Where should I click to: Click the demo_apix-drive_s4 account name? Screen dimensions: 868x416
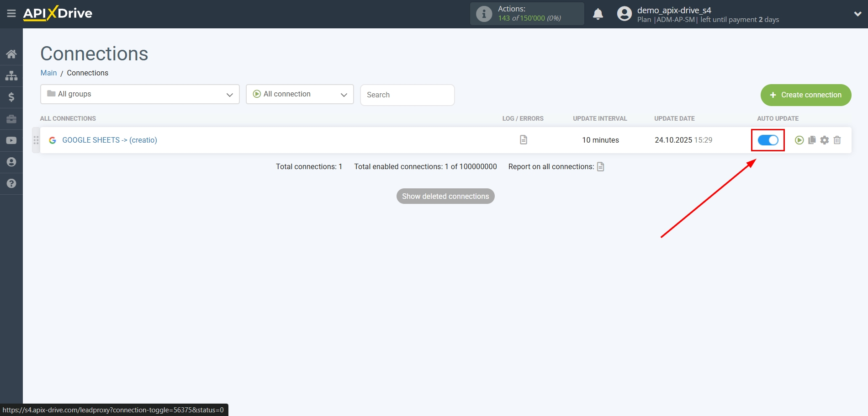pos(674,10)
